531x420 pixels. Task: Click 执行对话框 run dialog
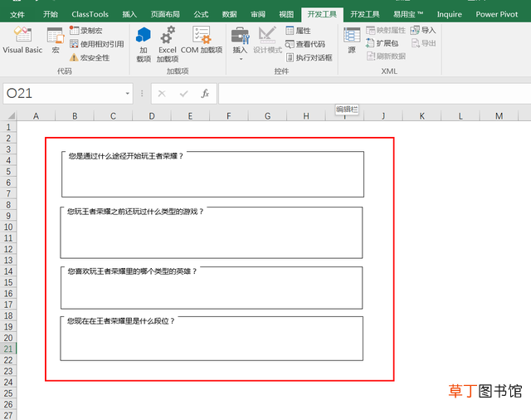coord(309,57)
